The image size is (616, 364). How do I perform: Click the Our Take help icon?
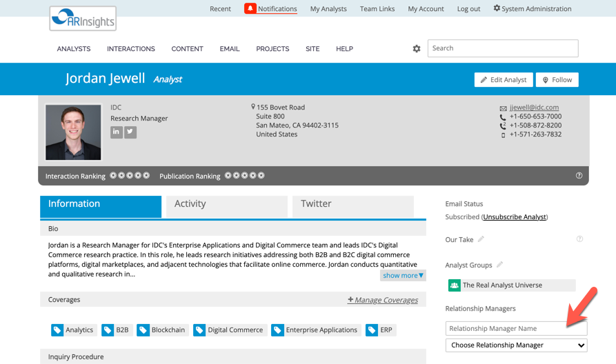(x=579, y=239)
